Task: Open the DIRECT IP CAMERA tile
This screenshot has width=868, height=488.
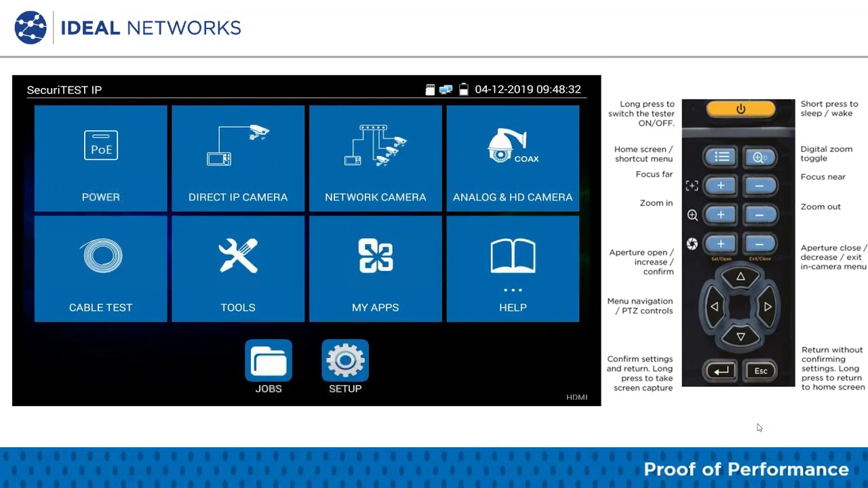Action: [x=238, y=158]
